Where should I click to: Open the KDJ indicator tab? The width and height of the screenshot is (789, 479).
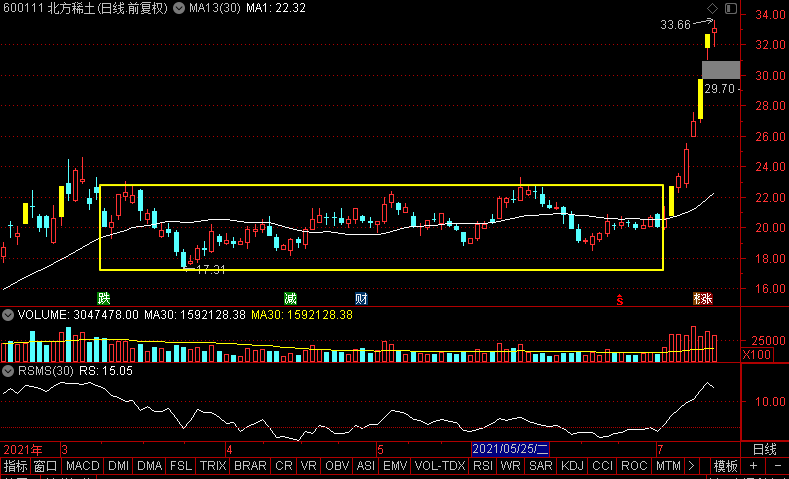click(573, 465)
